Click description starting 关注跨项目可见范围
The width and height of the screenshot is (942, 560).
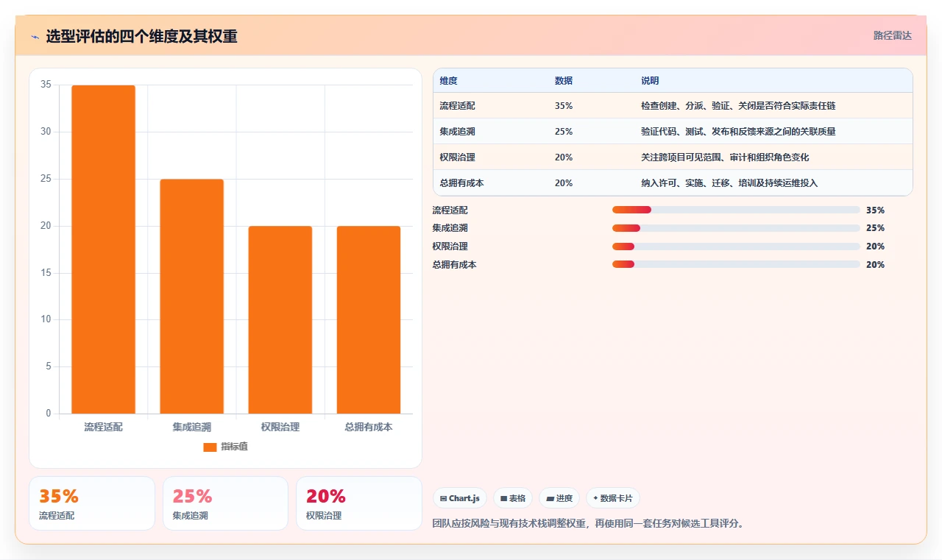725,157
